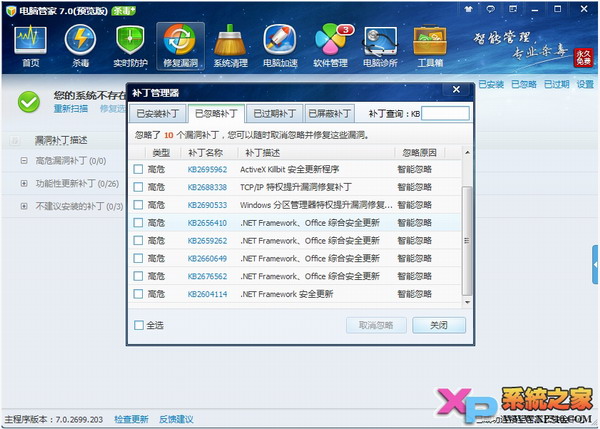Click the 补丁查询 KB search field
The image size is (600, 429).
click(445, 114)
